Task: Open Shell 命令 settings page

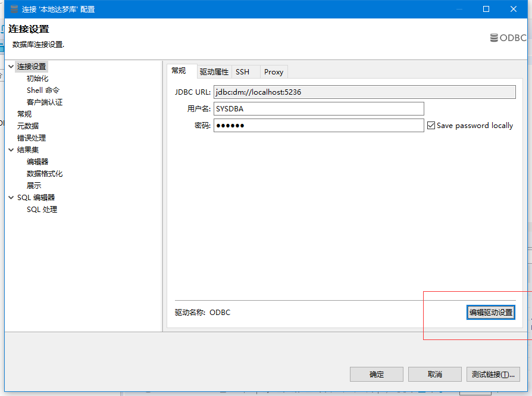Action: pos(43,91)
